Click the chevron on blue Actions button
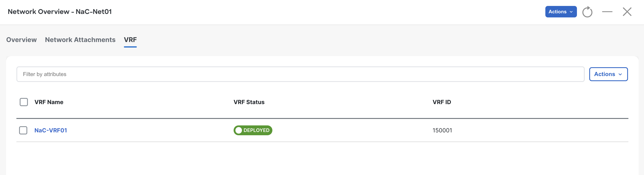Viewport: 644px width, 175px height. (x=571, y=12)
